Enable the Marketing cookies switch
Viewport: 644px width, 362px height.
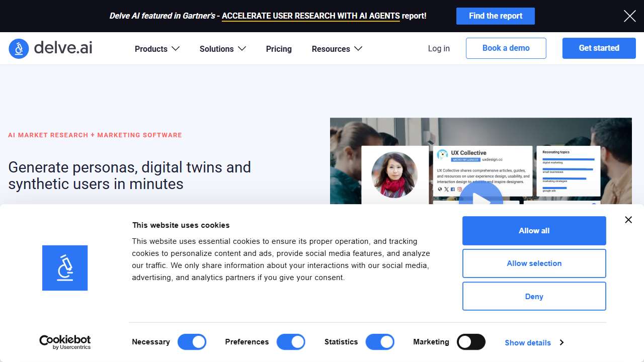(471, 342)
